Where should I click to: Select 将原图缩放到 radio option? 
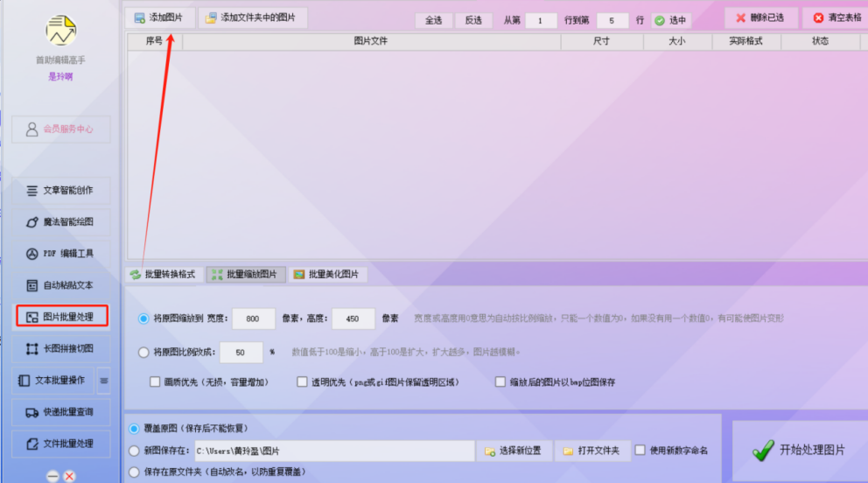143,318
